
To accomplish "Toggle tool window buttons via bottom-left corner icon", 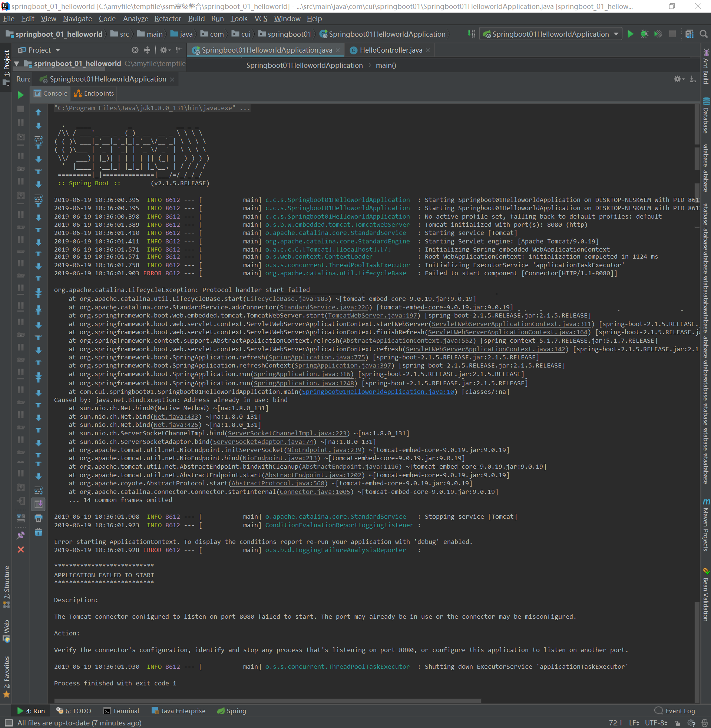I will [x=9, y=723].
